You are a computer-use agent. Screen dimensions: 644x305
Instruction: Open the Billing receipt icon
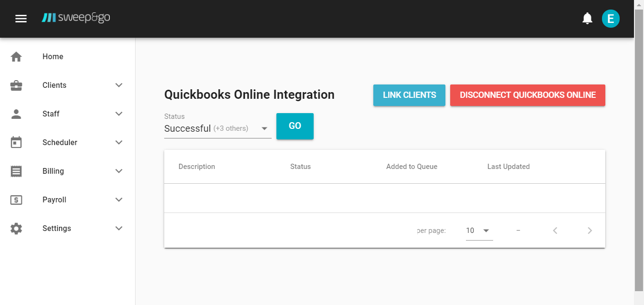pos(16,171)
